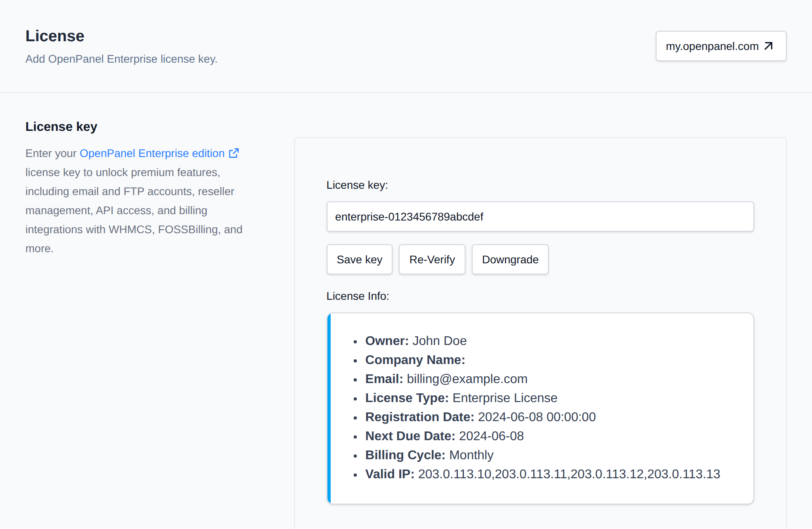The width and height of the screenshot is (812, 529).
Task: Click 'Add OpenPanel Enterprise license key.' subtitle
Action: (122, 59)
